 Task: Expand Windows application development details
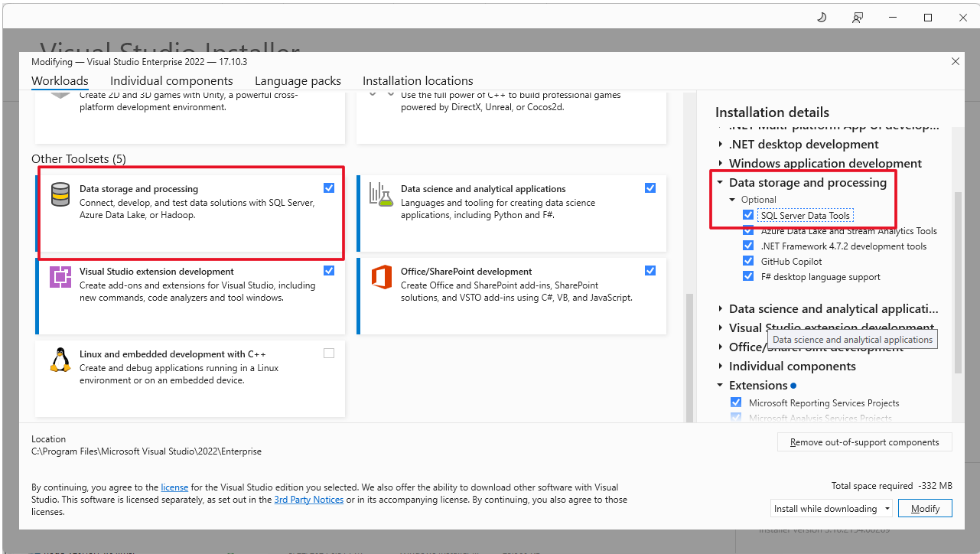721,163
